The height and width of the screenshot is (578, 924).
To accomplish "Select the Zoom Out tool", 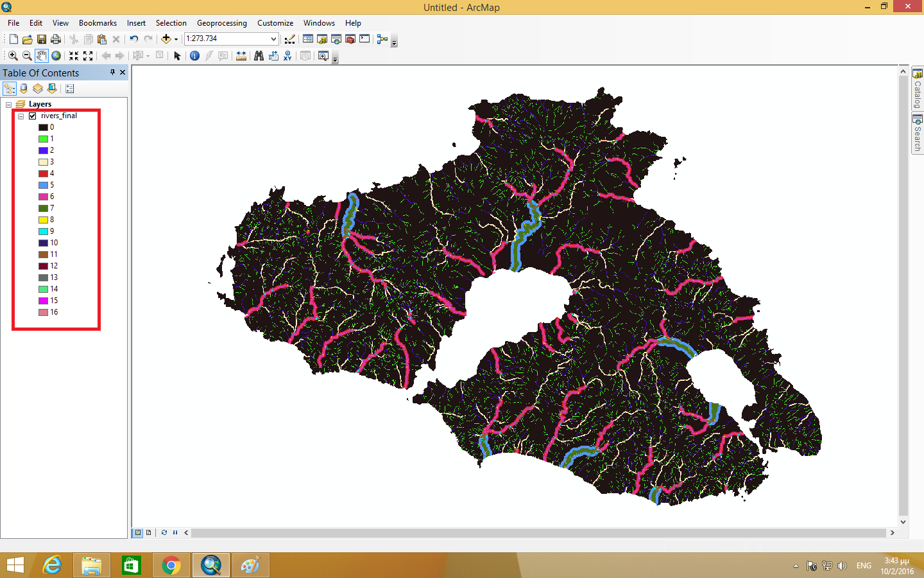I will [27, 56].
